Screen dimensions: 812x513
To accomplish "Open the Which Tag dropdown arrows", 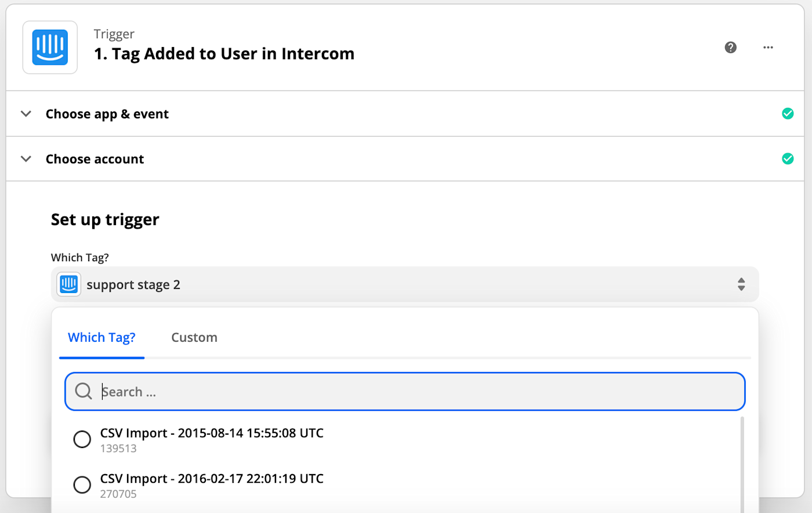I will pyautogui.click(x=741, y=284).
